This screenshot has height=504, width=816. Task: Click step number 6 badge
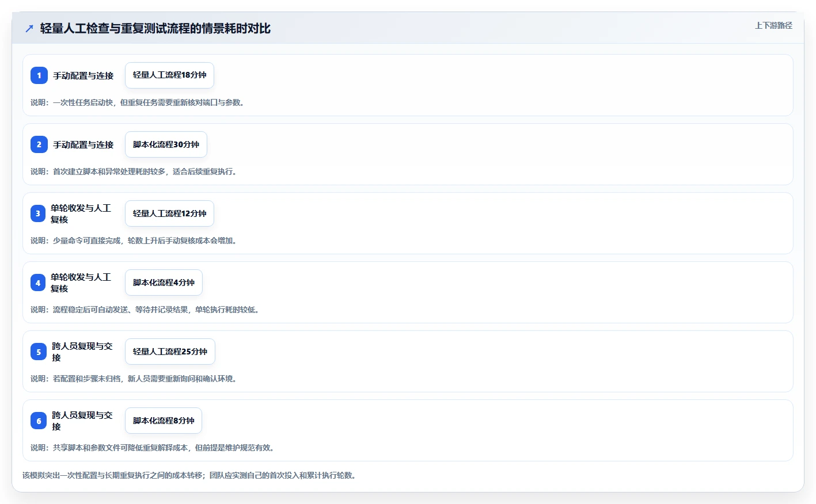39,421
